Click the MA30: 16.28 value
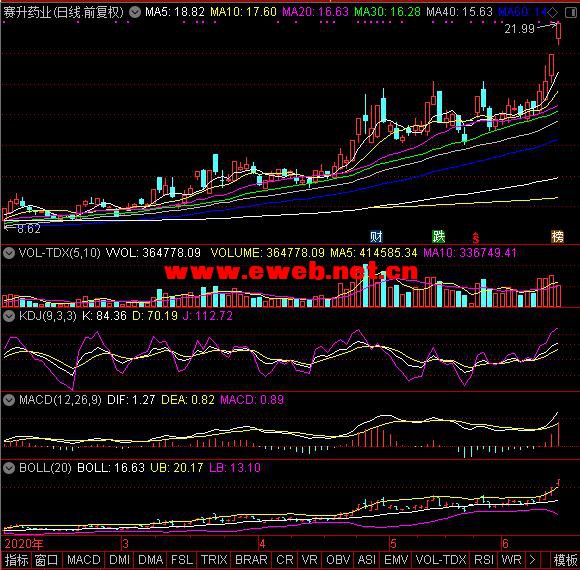 (x=387, y=12)
